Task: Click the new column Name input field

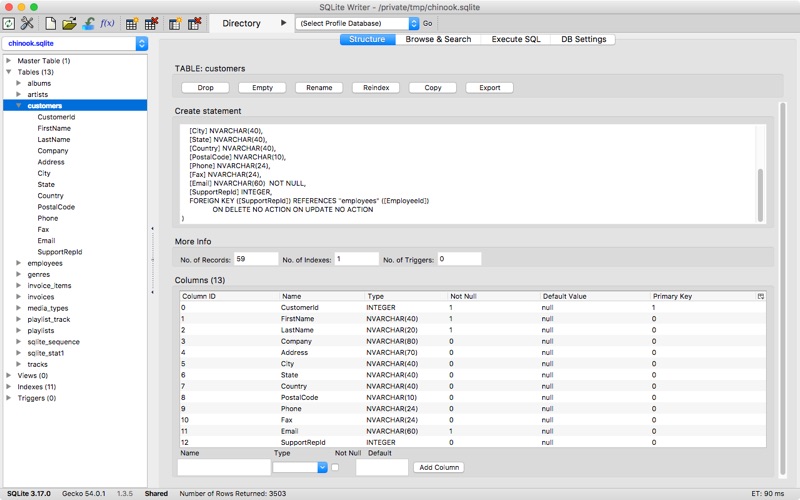Action: click(x=224, y=467)
